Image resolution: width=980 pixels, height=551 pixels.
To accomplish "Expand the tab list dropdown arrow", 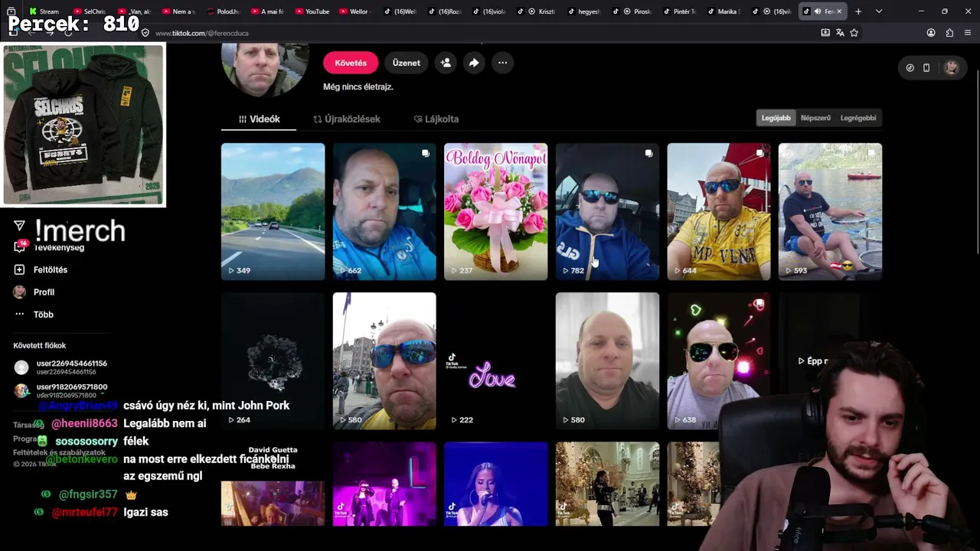I will point(878,11).
